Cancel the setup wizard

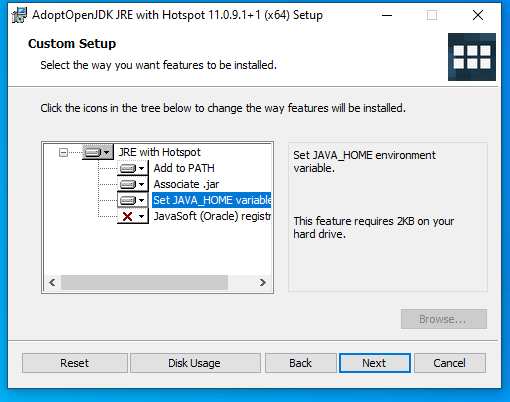pyautogui.click(x=450, y=363)
